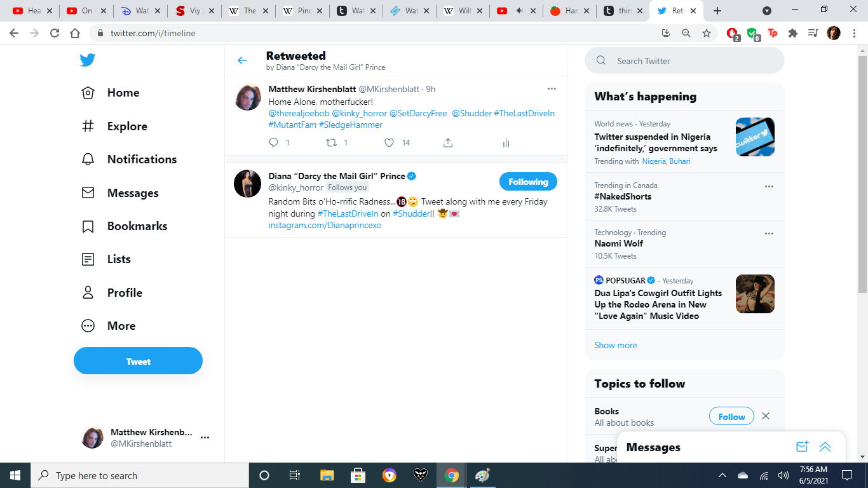
Task: Click the share icon on the tweet
Action: tap(448, 143)
